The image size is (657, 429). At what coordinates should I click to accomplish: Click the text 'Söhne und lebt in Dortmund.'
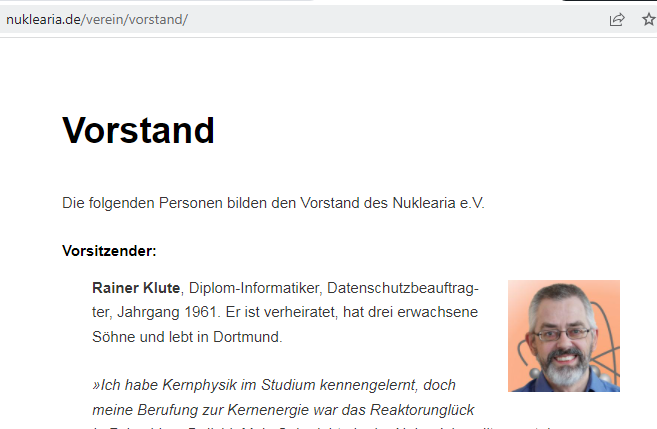187,337
